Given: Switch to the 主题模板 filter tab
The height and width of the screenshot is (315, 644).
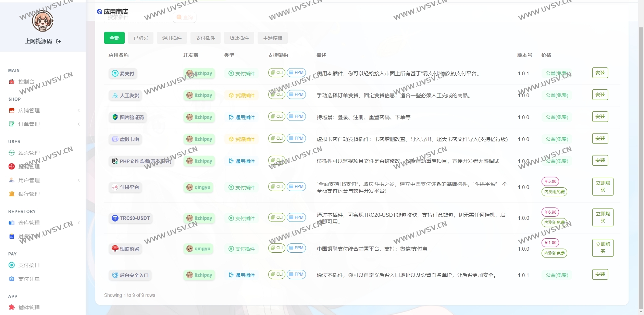Looking at the screenshot, I should point(273,38).
